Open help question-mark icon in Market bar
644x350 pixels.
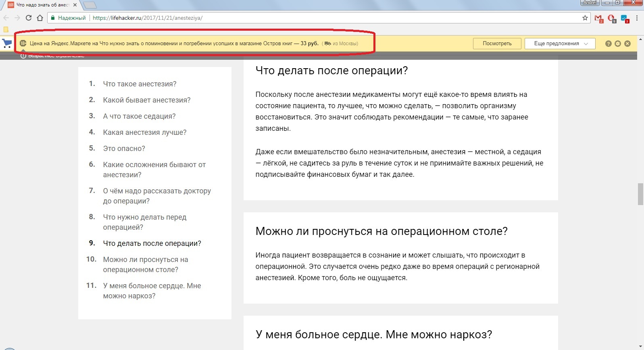pos(609,44)
